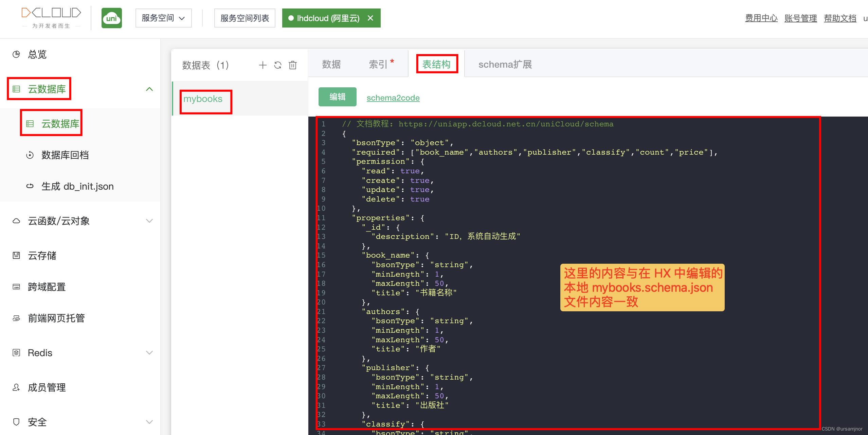Click the green uni app icon
Viewport: 868px width, 435px height.
point(112,18)
